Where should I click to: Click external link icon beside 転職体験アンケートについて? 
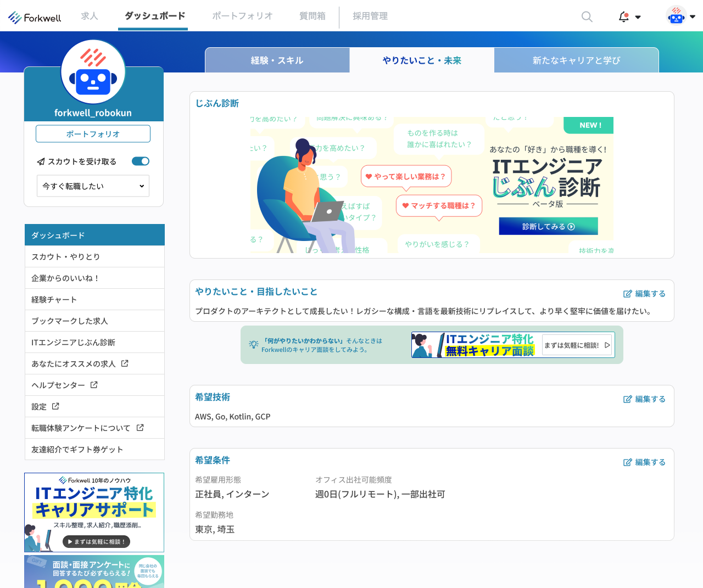tap(140, 428)
